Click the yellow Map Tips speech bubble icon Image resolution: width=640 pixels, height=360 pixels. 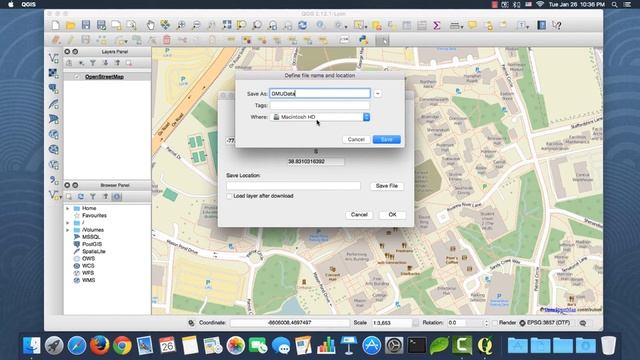tap(473, 25)
